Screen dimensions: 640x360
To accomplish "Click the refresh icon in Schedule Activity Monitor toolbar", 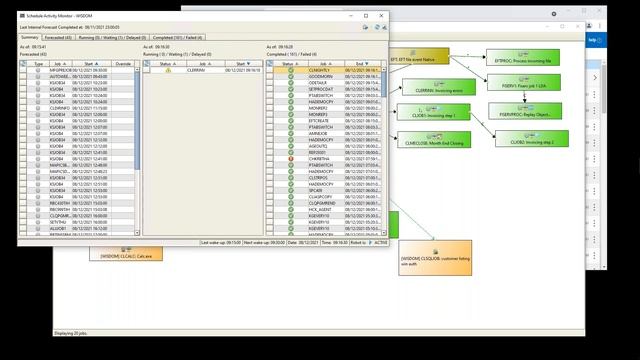I will (377, 27).
